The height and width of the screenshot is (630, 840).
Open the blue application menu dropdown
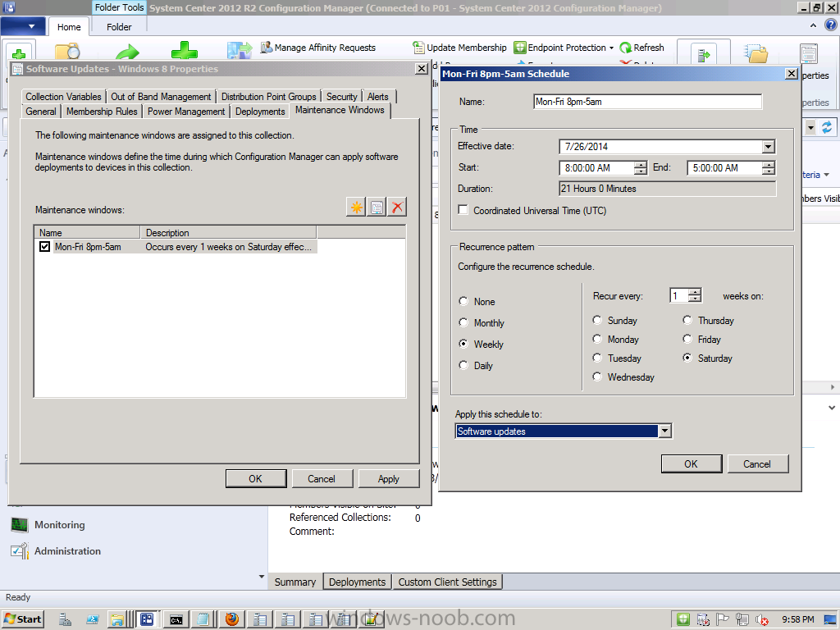pos(22,26)
